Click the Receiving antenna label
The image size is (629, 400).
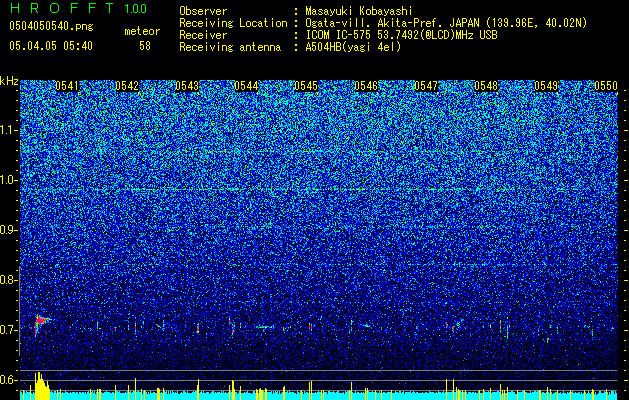coord(230,47)
